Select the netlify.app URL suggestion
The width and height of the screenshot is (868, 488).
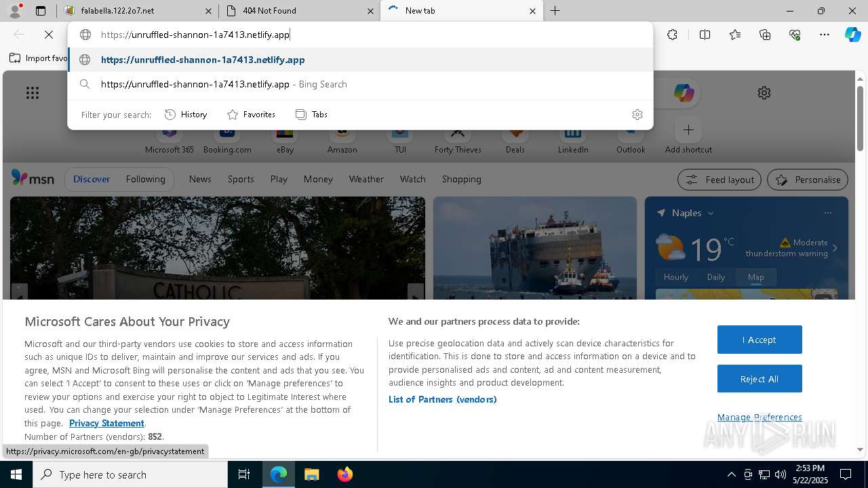click(x=360, y=60)
